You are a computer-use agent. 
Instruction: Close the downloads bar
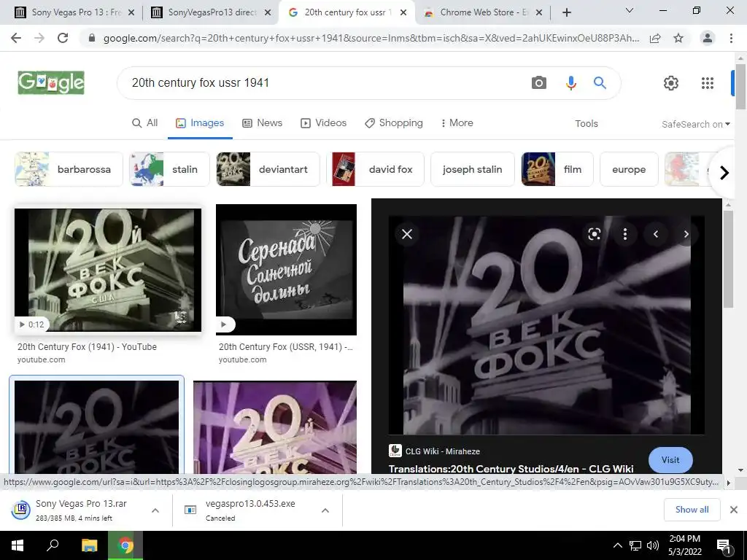tap(734, 510)
